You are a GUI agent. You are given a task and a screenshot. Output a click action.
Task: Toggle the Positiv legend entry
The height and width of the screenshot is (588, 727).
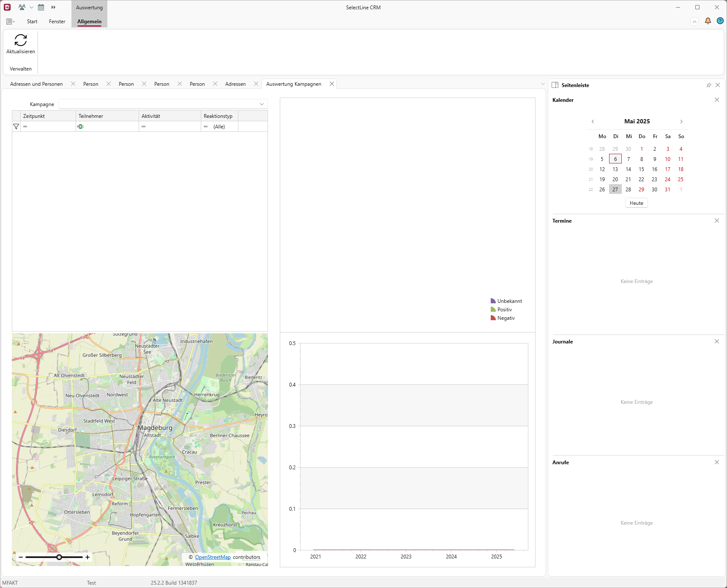click(501, 310)
